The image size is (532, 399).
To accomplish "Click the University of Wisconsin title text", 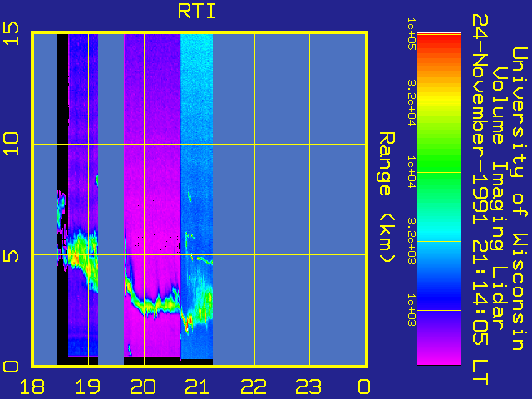I will coord(520,199).
